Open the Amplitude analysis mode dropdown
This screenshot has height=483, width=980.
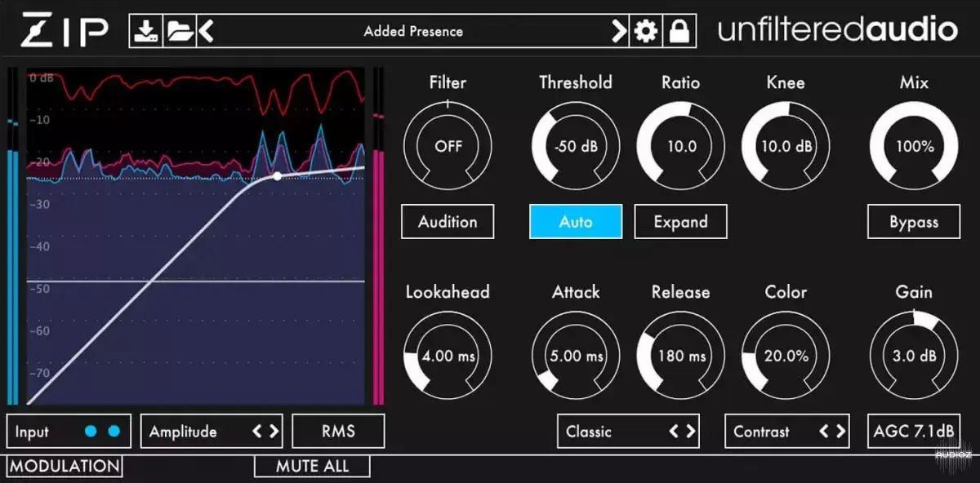coord(212,431)
